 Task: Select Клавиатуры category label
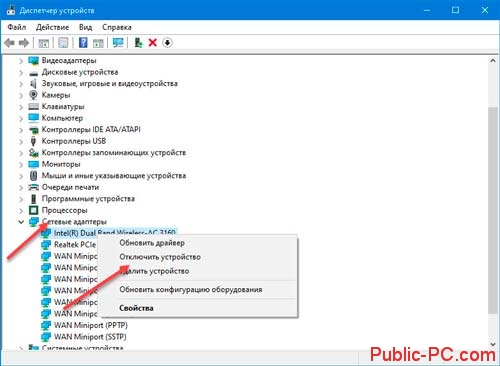(x=63, y=107)
